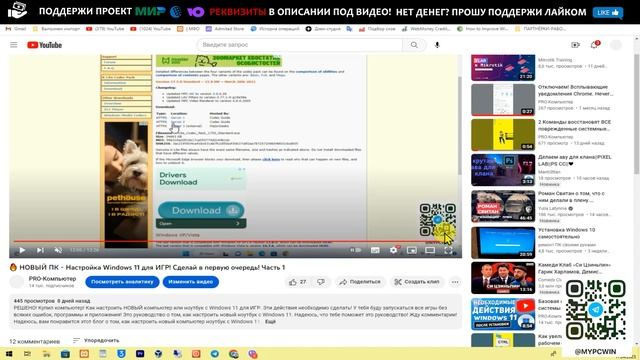This screenshot has height=360, width=640.
Task: Open the История операций bookmark
Action: (x=275, y=29)
